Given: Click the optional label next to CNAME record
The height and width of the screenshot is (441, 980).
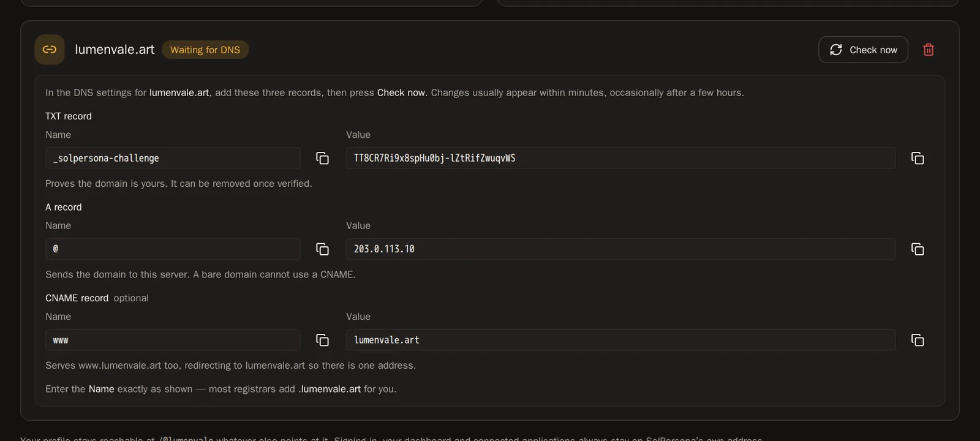Looking at the screenshot, I should [x=131, y=298].
